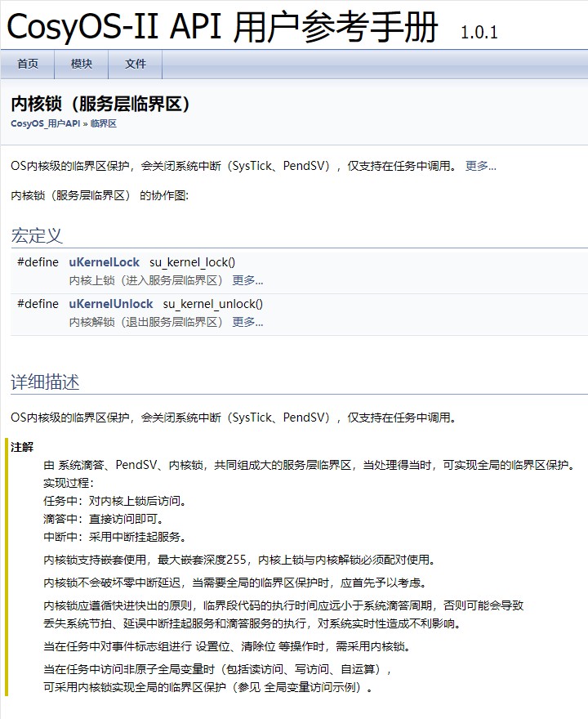The width and height of the screenshot is (588, 719).
Task: Click the line 任务中：对内核上锁后访问。
Action: click(x=115, y=501)
